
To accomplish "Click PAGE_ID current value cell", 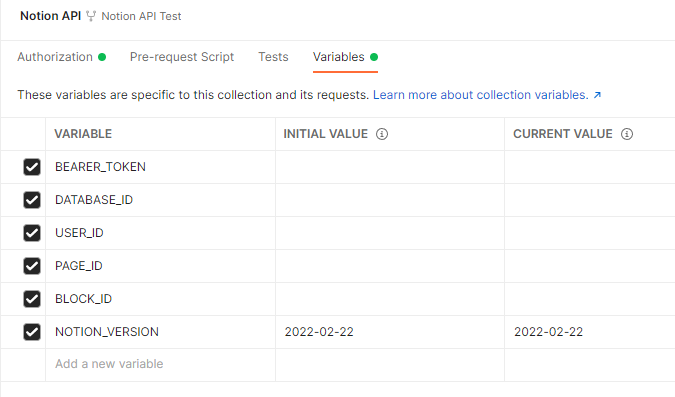I will [590, 266].
